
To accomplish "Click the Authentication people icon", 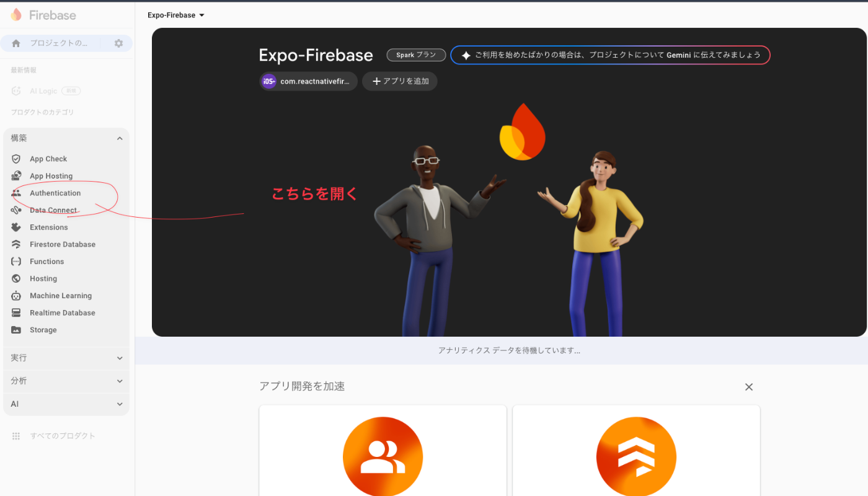I will click(16, 193).
